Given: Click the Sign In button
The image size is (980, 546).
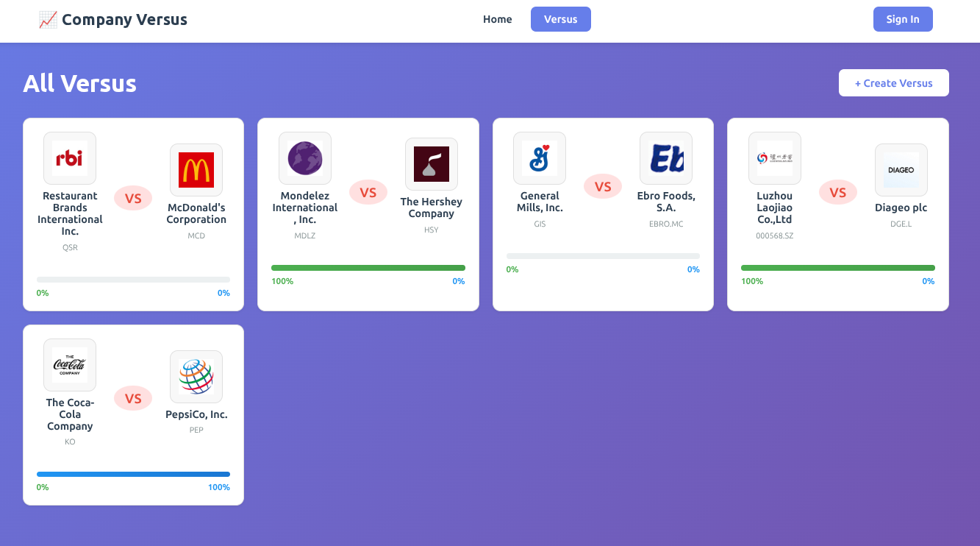Looking at the screenshot, I should pos(903,19).
